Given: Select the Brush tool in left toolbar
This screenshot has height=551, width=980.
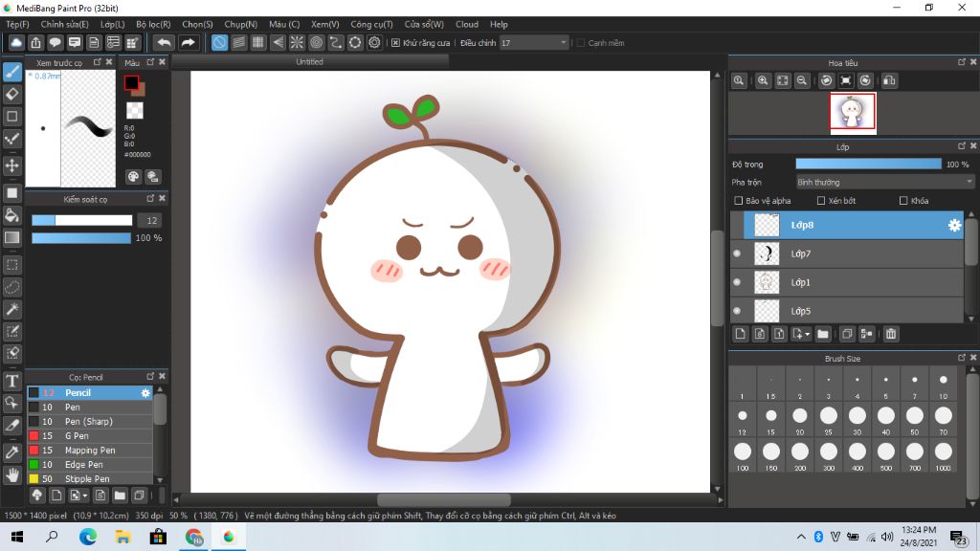Looking at the screenshot, I should click(11, 72).
